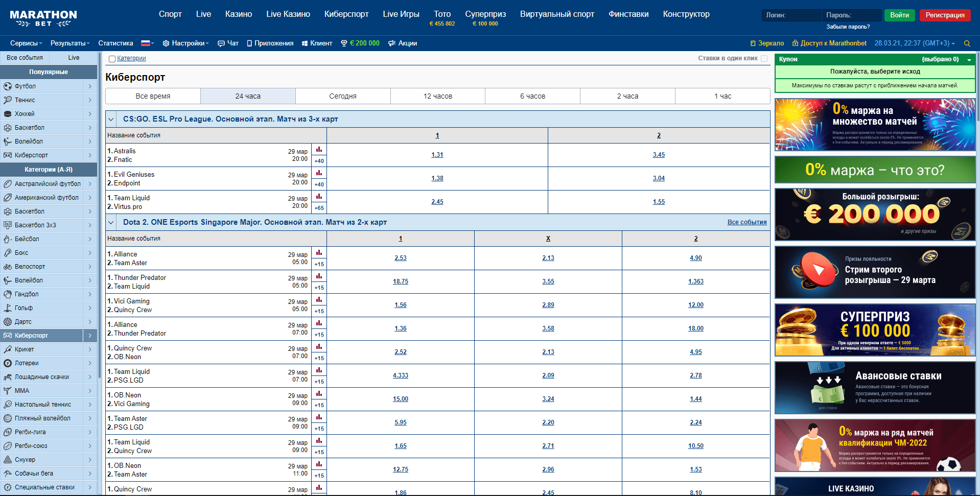Open the Авансовые ставки banner
This screenshot has width=980, height=496.
point(875,388)
